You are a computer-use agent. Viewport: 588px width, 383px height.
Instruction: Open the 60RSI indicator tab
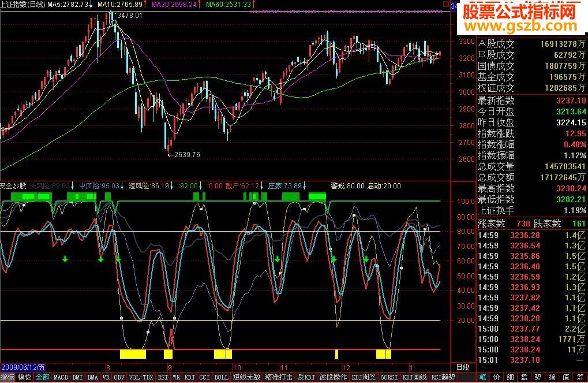pyautogui.click(x=389, y=377)
